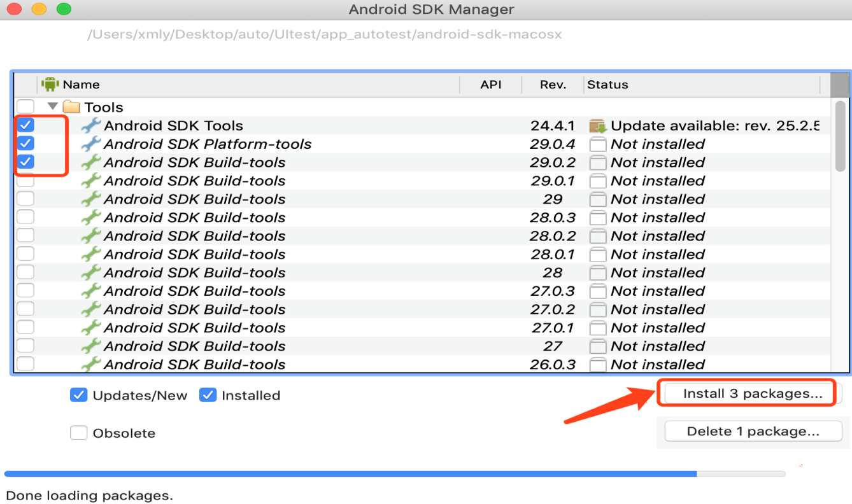Click the wrench icon for Build-tools 27.0.1

[x=91, y=328]
